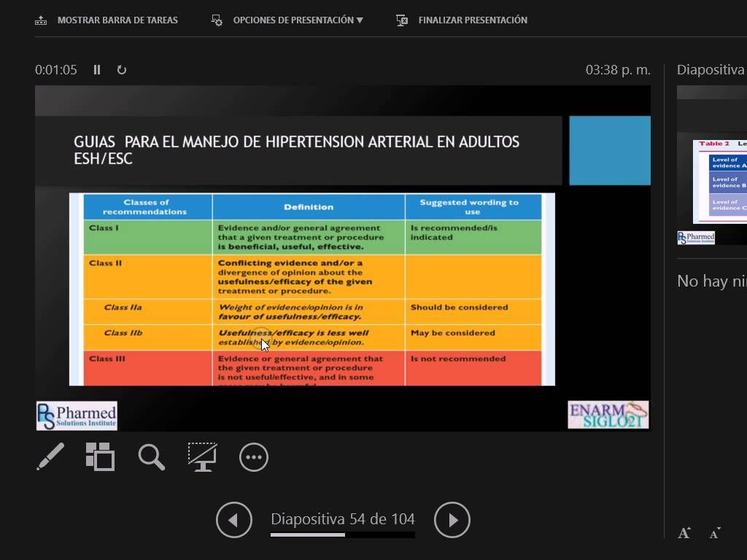Click the Mostrar barra de tareas icon
This screenshot has height=560, width=747.
41,20
